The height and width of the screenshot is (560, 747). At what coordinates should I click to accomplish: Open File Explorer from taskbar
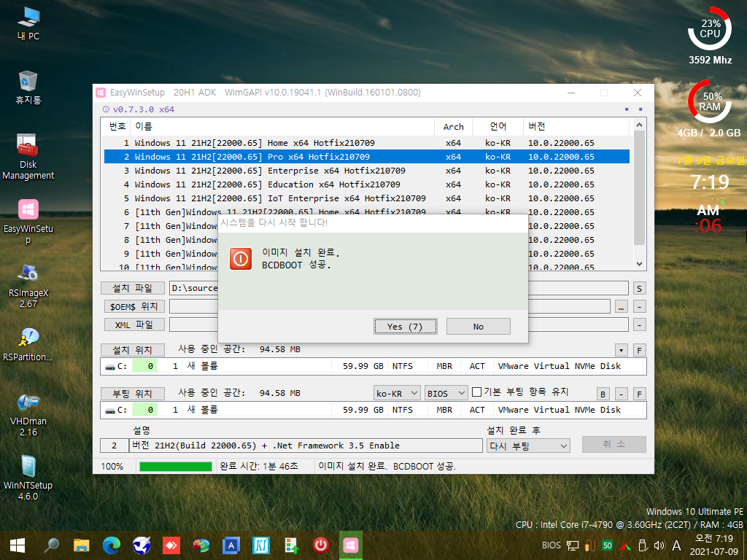point(82,545)
